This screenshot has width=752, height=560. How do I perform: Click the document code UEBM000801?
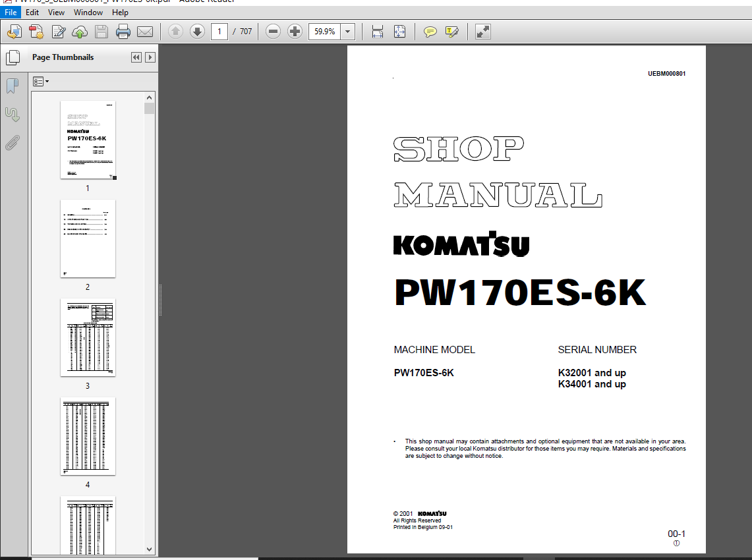point(666,74)
